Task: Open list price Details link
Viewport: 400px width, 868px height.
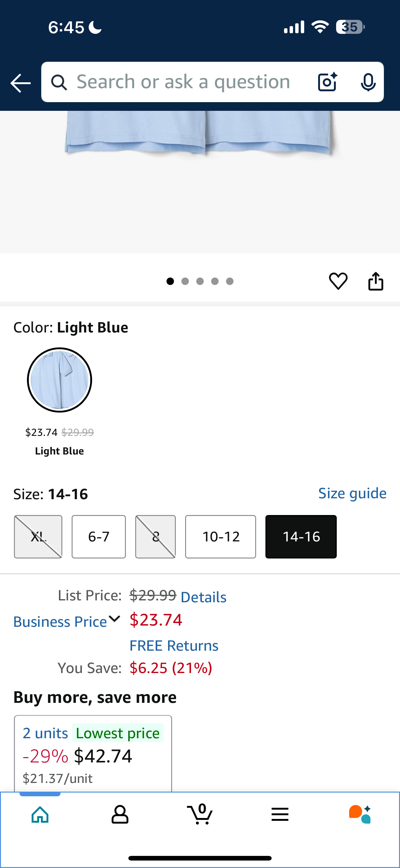Action: pos(203,597)
